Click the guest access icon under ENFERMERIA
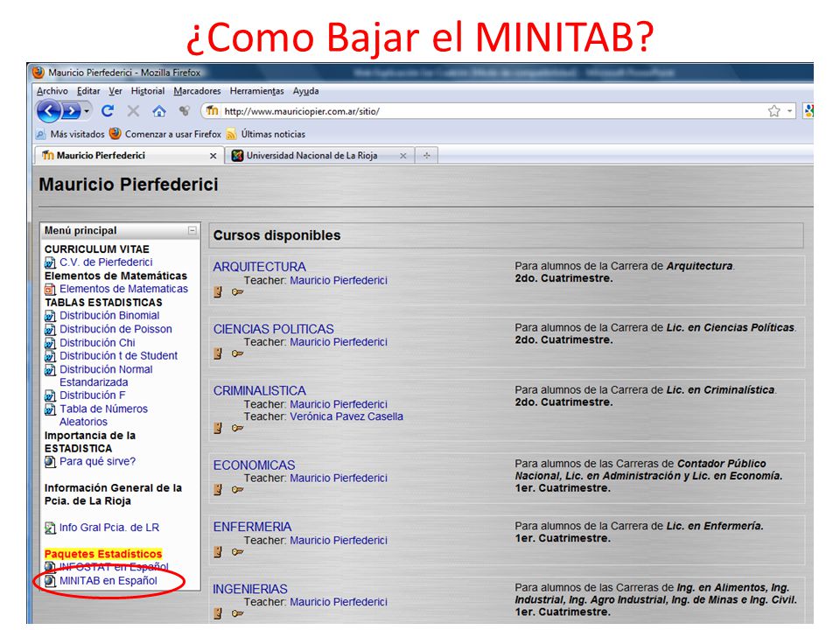Screen dimensions: 840x630 point(218,552)
